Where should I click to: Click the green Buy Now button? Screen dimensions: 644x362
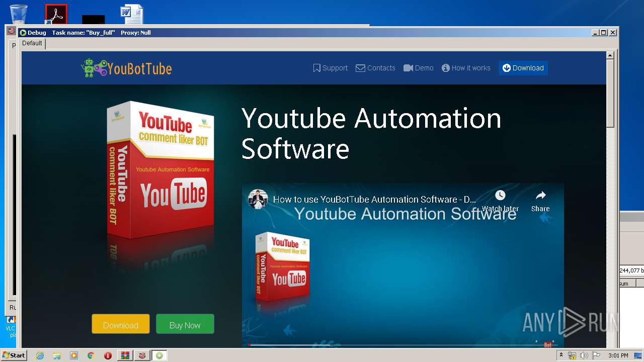click(185, 325)
